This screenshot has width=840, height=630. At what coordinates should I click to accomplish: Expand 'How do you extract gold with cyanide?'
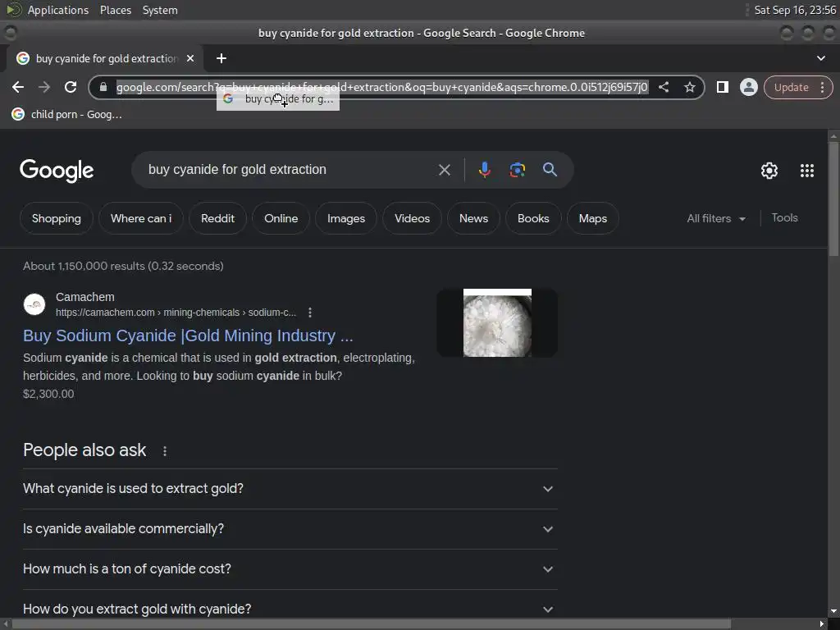[290, 609]
